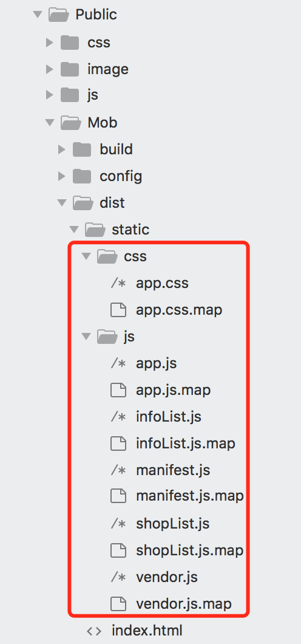The width and height of the screenshot is (301, 644).
Task: Select the shopList.js file
Action: click(172, 524)
